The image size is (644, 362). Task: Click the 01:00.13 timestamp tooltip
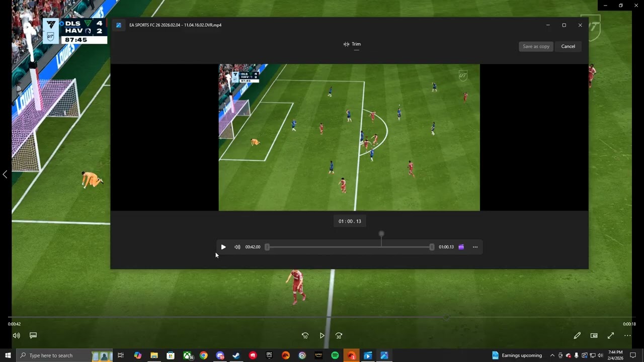[350, 221]
